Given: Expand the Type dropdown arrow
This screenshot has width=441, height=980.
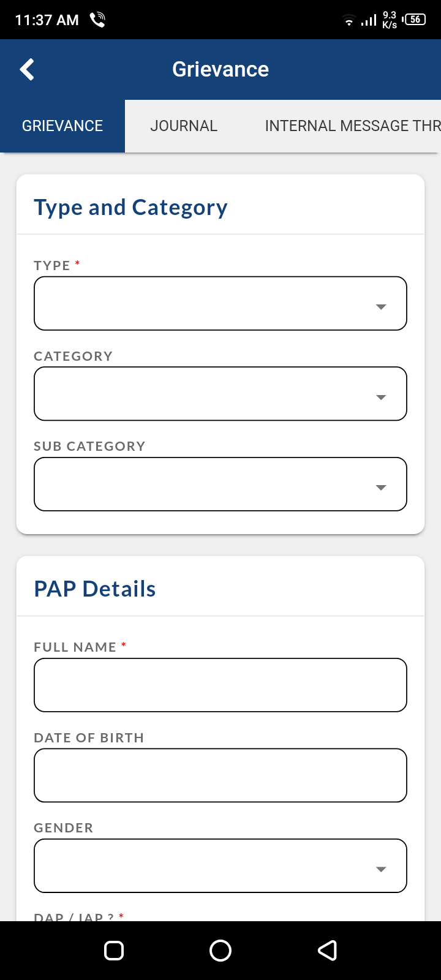Looking at the screenshot, I should point(381,307).
